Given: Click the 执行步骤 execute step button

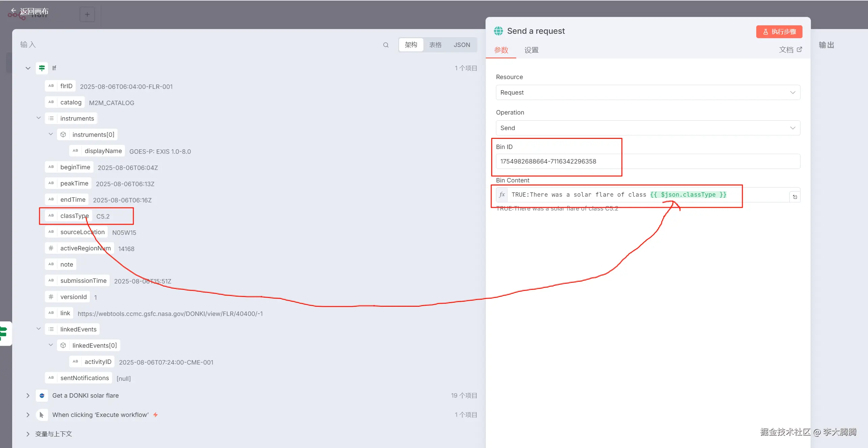Looking at the screenshot, I should 779,32.
